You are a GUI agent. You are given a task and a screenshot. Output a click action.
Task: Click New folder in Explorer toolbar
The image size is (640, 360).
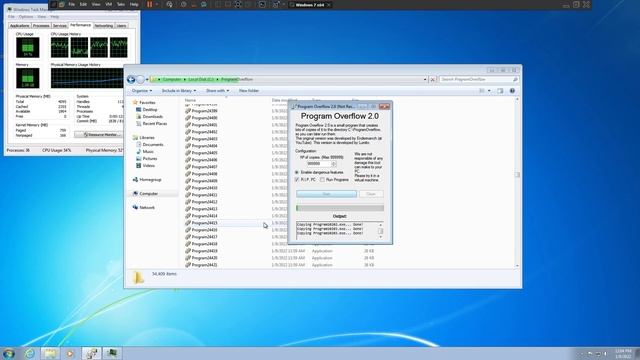pyautogui.click(x=249, y=91)
